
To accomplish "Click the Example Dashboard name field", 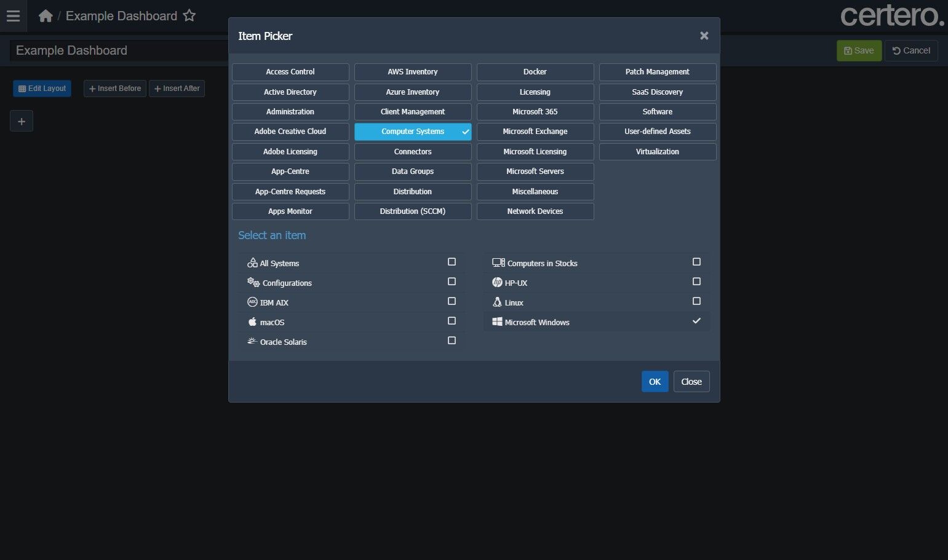I will [119, 51].
